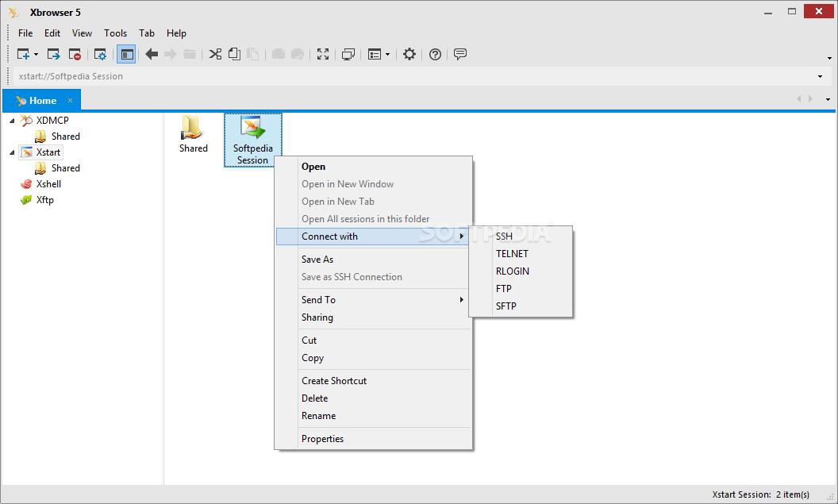Select Xshell in the tree

(48, 184)
